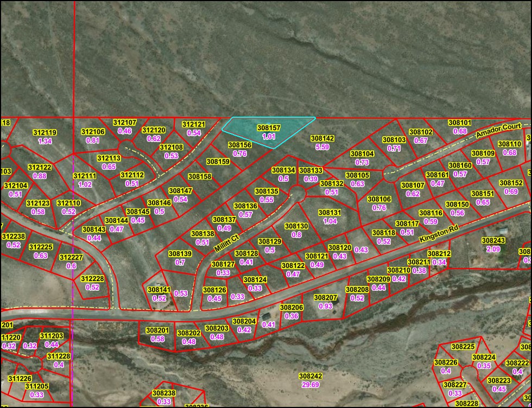Click parcel 308135 label
Image resolution: width=532 pixels, height=408 pixels.
tap(267, 192)
